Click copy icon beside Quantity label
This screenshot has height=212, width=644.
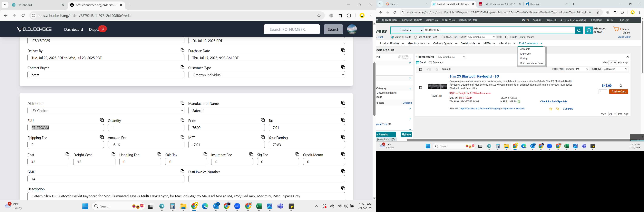182,120
